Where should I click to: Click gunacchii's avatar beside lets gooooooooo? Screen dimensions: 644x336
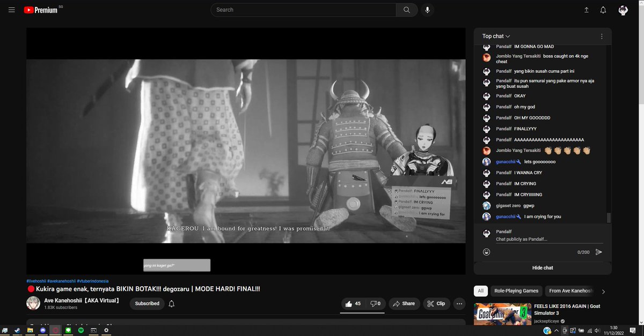(486, 162)
